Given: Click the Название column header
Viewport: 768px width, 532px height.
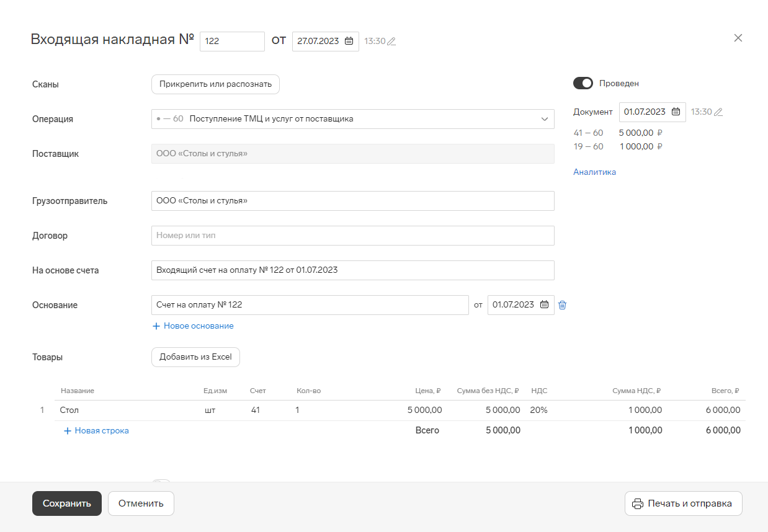Looking at the screenshot, I should [78, 391].
